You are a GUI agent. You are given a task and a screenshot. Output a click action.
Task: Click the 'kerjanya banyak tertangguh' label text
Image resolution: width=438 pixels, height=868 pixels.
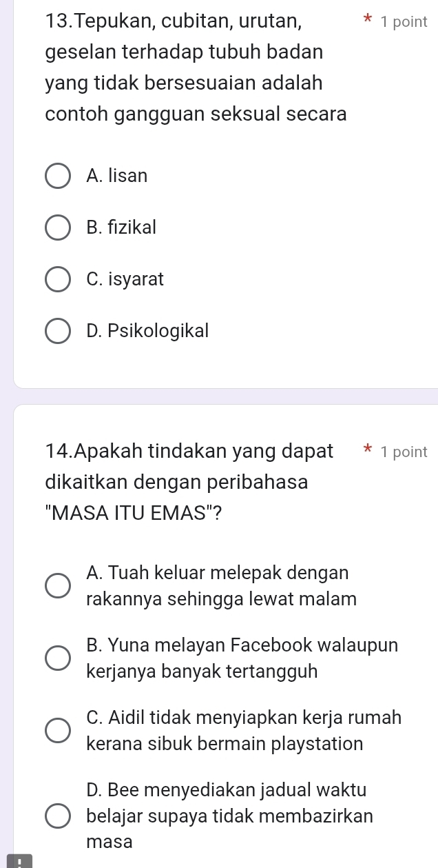pyautogui.click(x=202, y=672)
